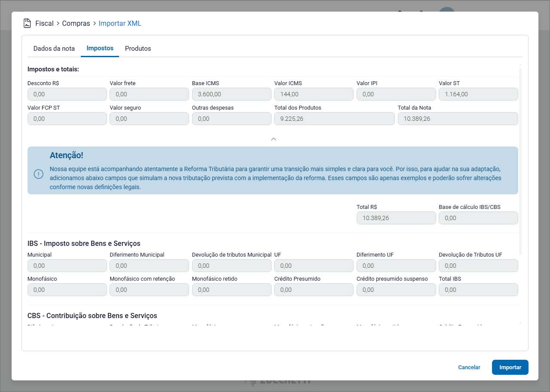Focus the Desconto R$ field
Image resolution: width=550 pixels, height=392 pixels.
tap(67, 94)
